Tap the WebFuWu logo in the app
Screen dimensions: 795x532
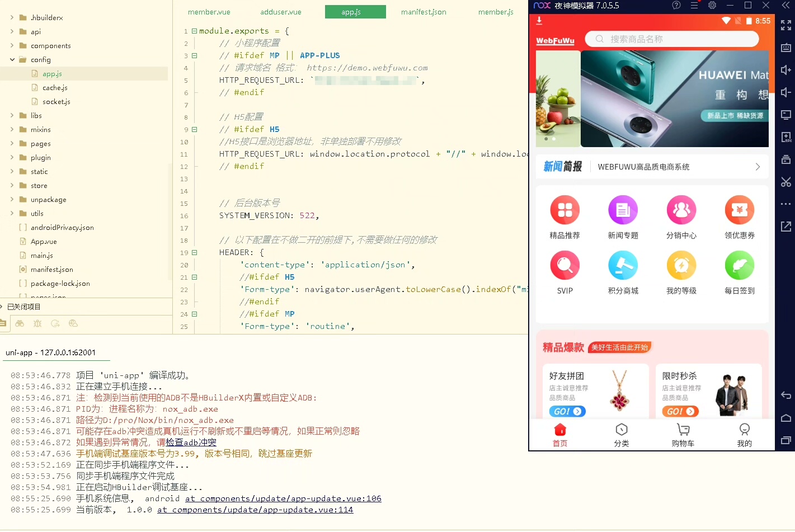pos(556,41)
